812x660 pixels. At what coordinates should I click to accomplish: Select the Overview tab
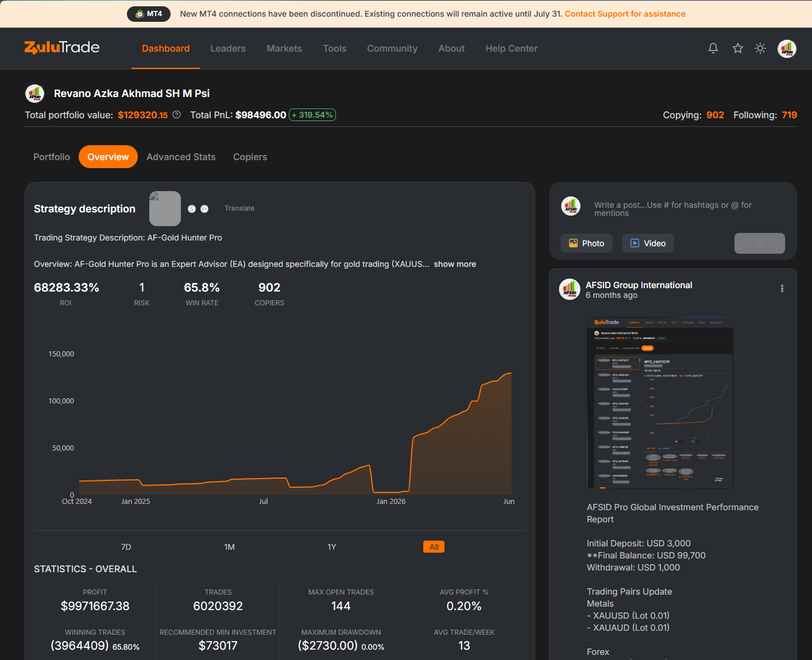[108, 157]
